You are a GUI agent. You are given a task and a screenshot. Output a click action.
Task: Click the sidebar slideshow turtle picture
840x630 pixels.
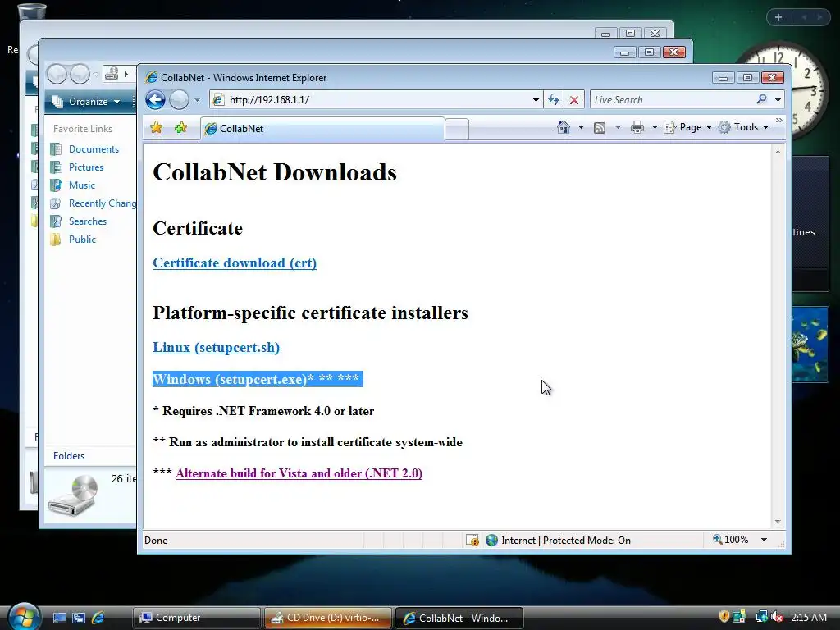[x=810, y=345]
